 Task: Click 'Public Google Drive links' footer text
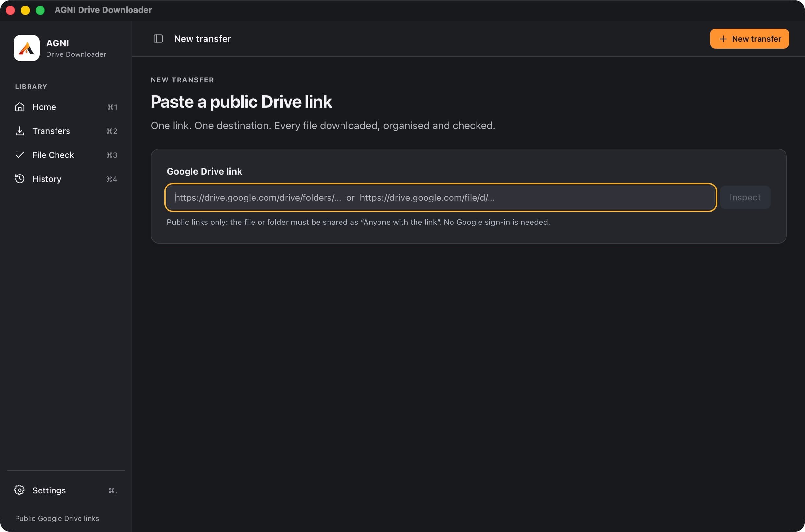57,518
